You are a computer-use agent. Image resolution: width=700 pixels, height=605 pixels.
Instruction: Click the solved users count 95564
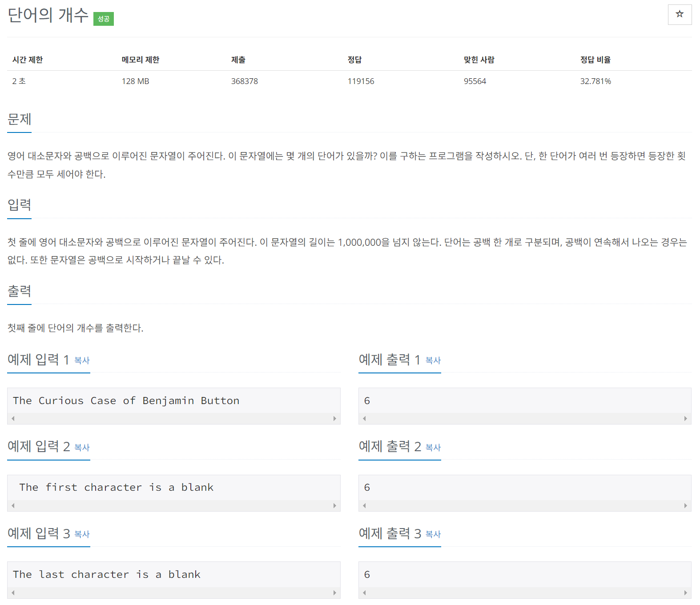[475, 81]
